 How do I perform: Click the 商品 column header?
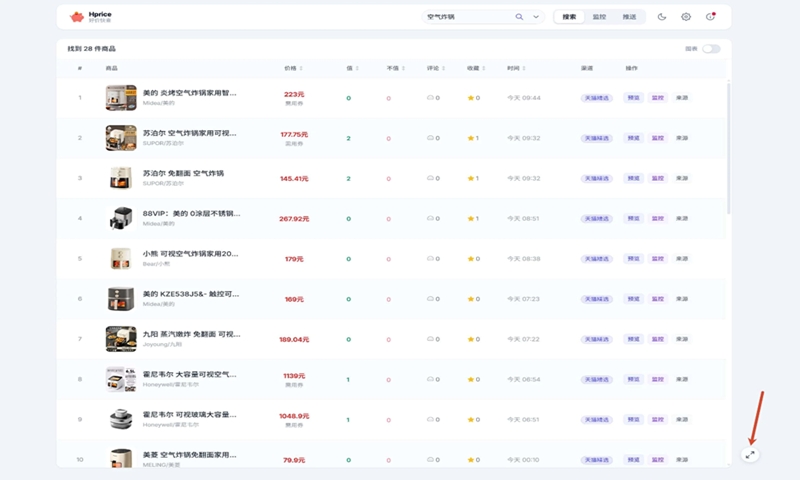[111, 68]
